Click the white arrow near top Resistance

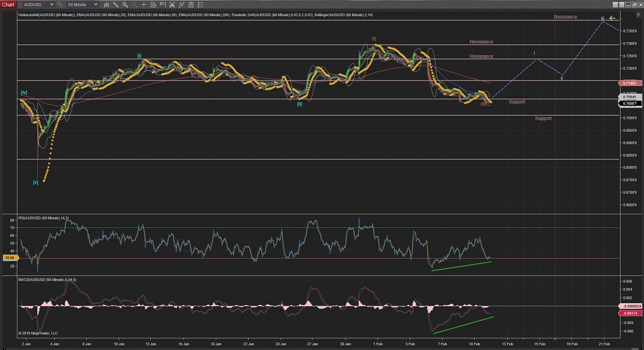point(613,18)
